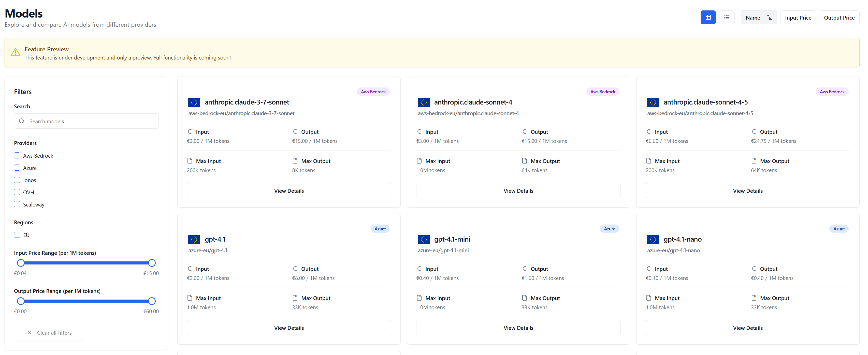Click EU flag icon next to gpt-4.1-nano
868x355 pixels.
(653, 239)
